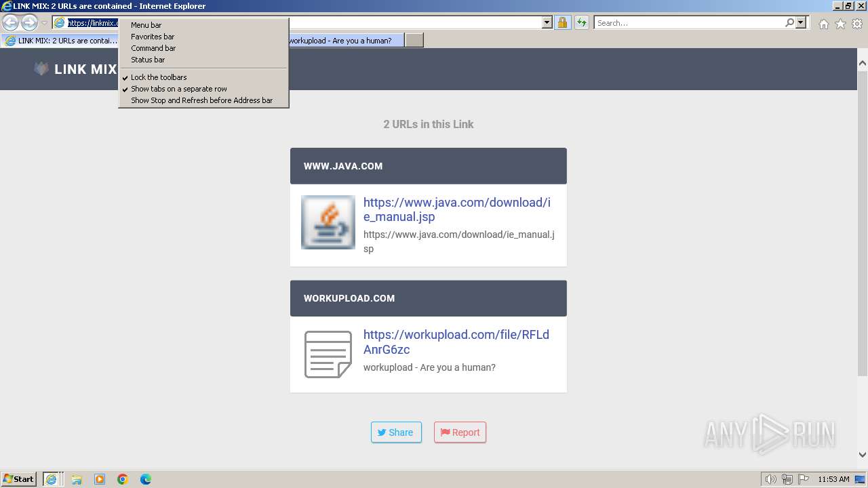Enable the Status bar option
The height and width of the screenshot is (488, 868).
coord(203,60)
